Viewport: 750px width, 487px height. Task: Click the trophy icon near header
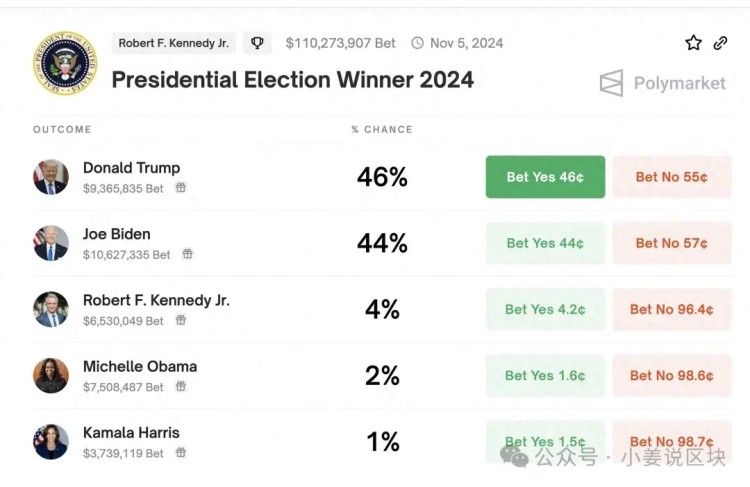pyautogui.click(x=257, y=43)
